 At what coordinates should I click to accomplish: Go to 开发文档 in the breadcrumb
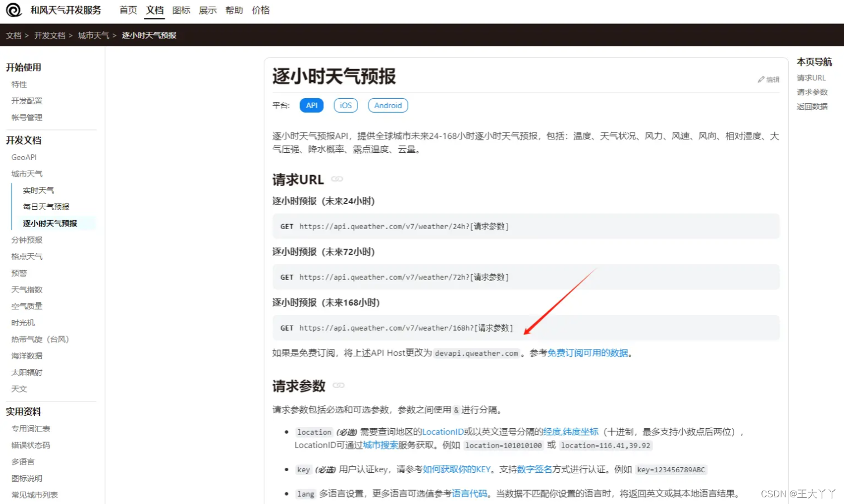(50, 35)
